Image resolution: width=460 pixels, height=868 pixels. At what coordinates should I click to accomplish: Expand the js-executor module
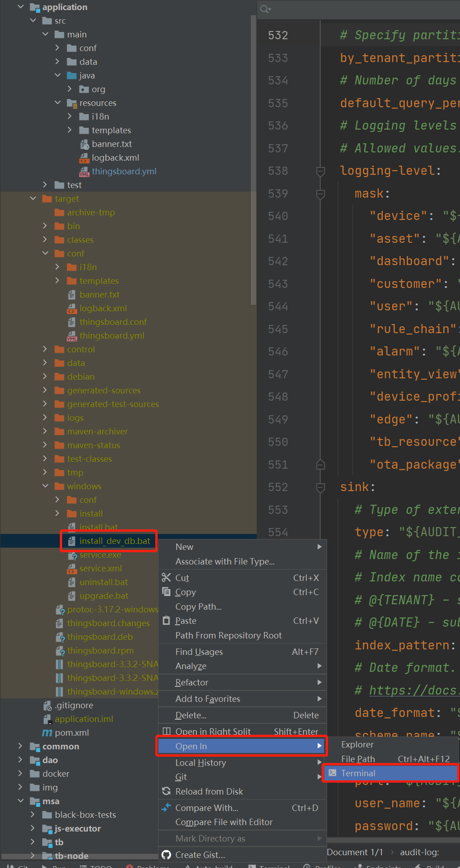tap(32, 828)
